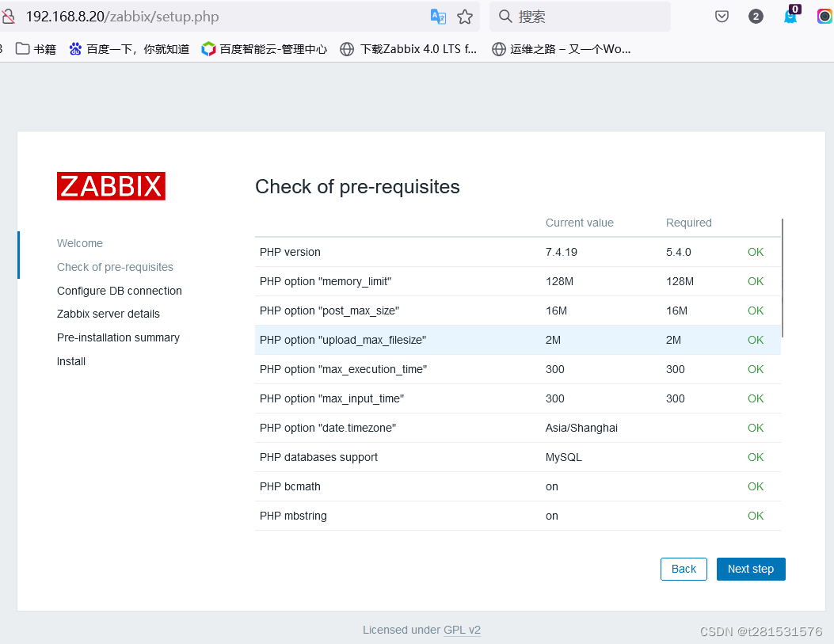Click the Required column header
The width and height of the screenshot is (834, 644).
(688, 223)
